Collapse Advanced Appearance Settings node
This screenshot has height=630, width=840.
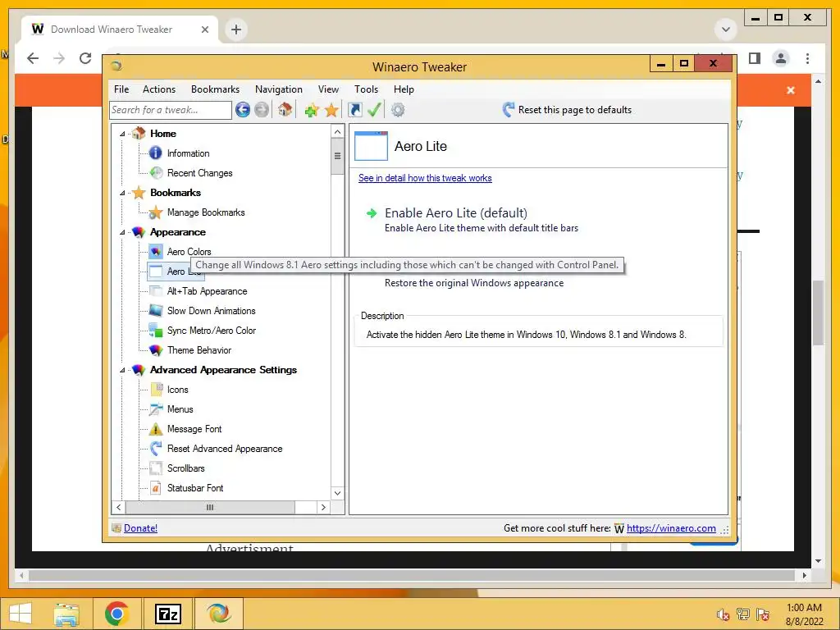tap(123, 370)
